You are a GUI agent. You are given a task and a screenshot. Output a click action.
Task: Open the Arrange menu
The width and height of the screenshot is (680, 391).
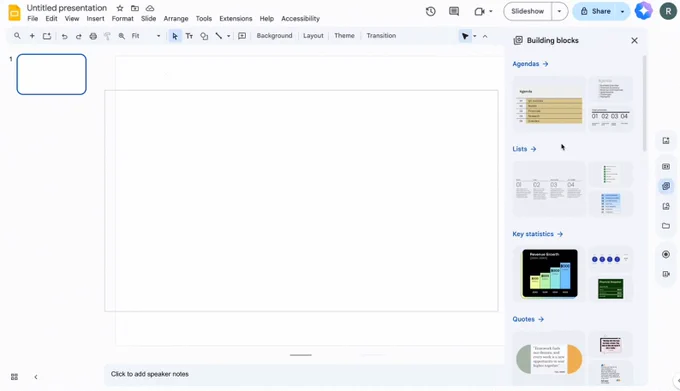click(x=176, y=19)
